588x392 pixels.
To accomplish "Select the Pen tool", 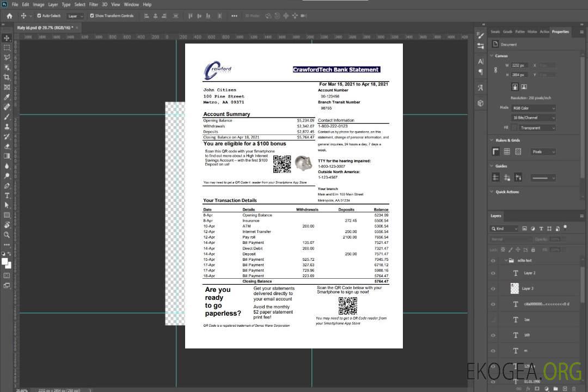I will pyautogui.click(x=7, y=186).
